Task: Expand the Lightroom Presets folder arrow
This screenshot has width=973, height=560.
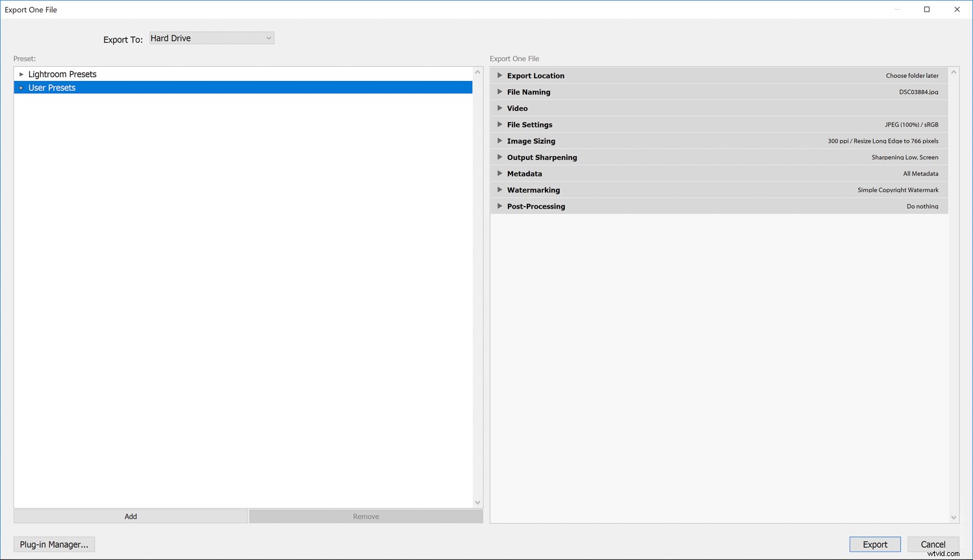Action: (x=21, y=75)
